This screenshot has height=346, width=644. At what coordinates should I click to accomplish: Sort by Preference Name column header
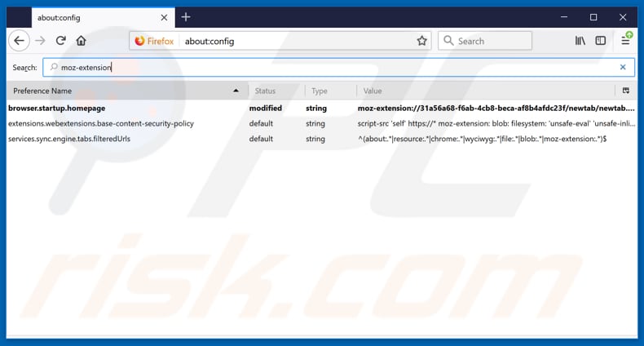pyautogui.click(x=127, y=91)
